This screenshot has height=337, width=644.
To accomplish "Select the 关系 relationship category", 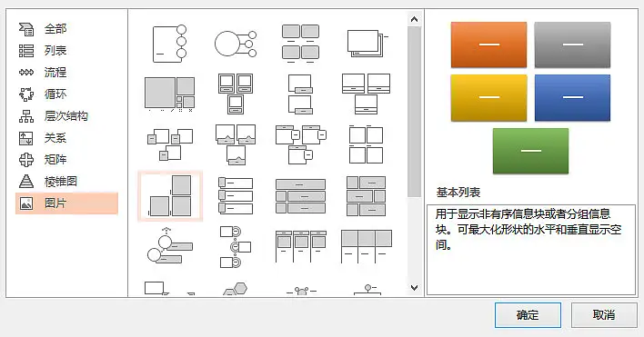I will coord(55,138).
